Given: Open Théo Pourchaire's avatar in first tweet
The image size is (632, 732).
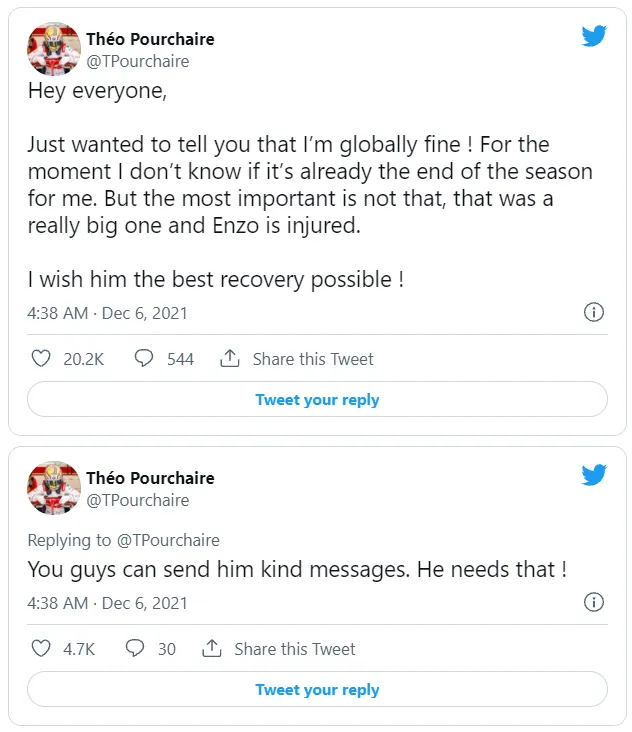Looking at the screenshot, I should pos(54,49).
